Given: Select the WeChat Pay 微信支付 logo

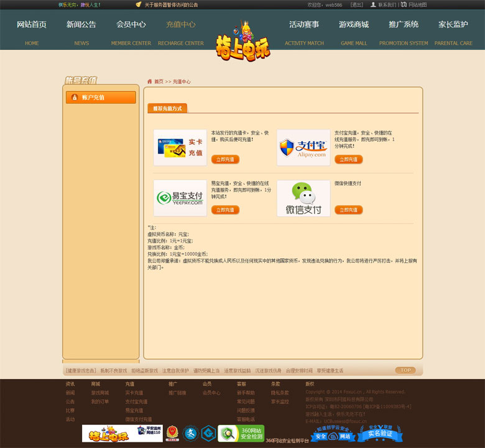Looking at the screenshot, I should coord(303,198).
